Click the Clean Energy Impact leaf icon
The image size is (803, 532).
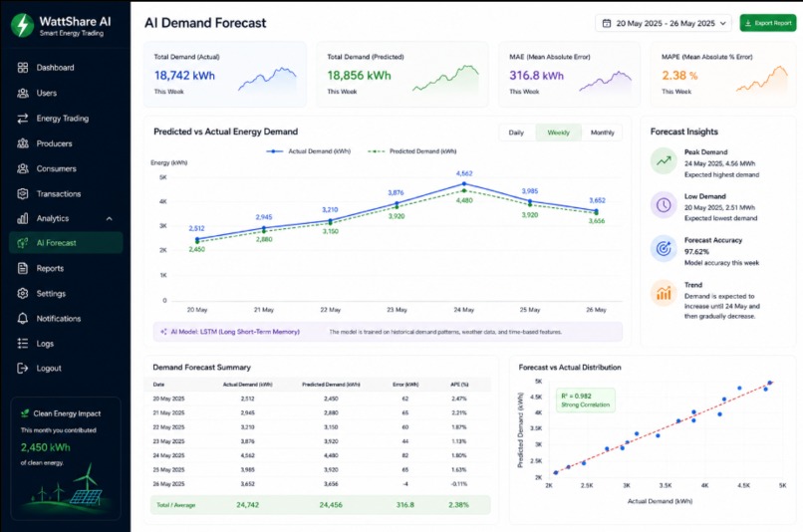[25, 413]
